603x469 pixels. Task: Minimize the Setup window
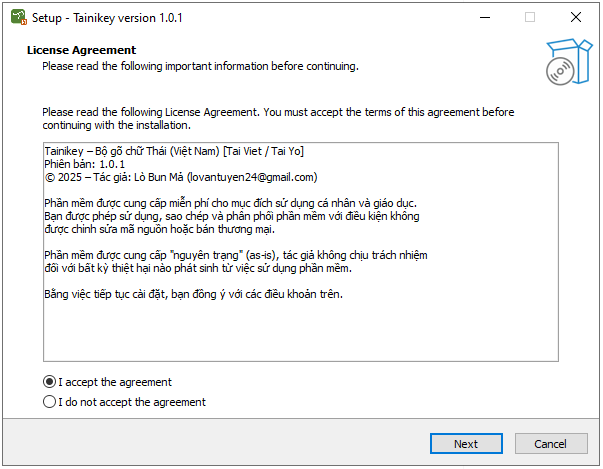484,17
